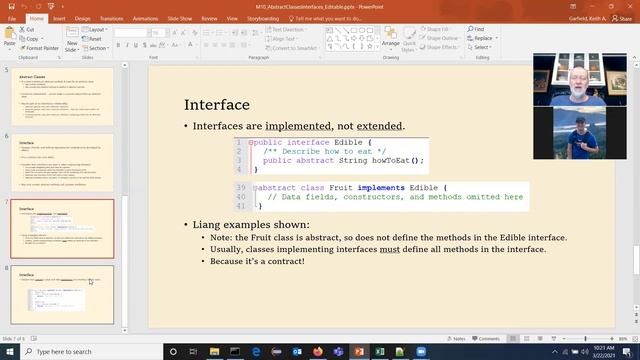Image resolution: width=640 pixels, height=360 pixels.
Task: Click the spell check icon in status bar
Action: pyautogui.click(x=34, y=339)
